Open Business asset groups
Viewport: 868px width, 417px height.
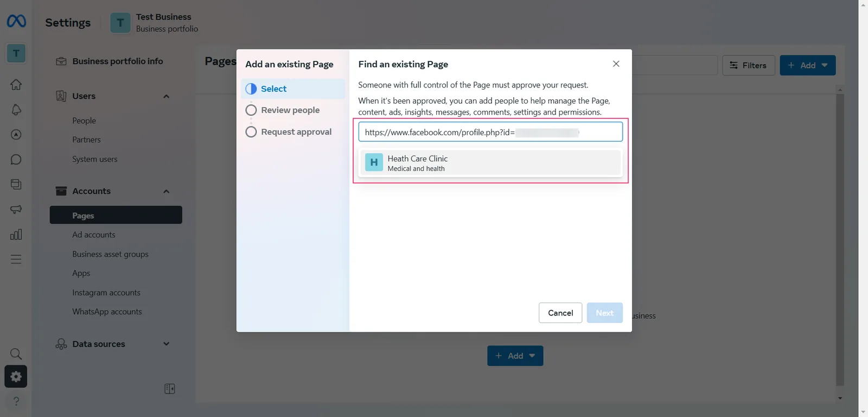pyautogui.click(x=111, y=254)
